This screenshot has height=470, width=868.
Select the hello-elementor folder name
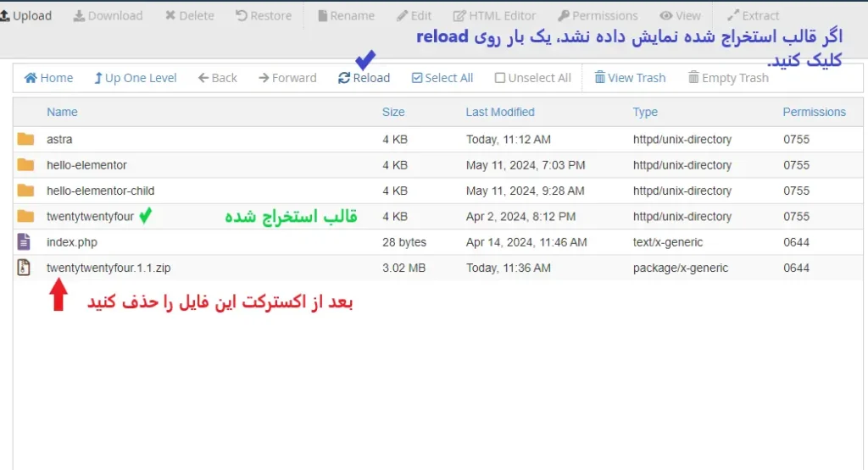(86, 165)
